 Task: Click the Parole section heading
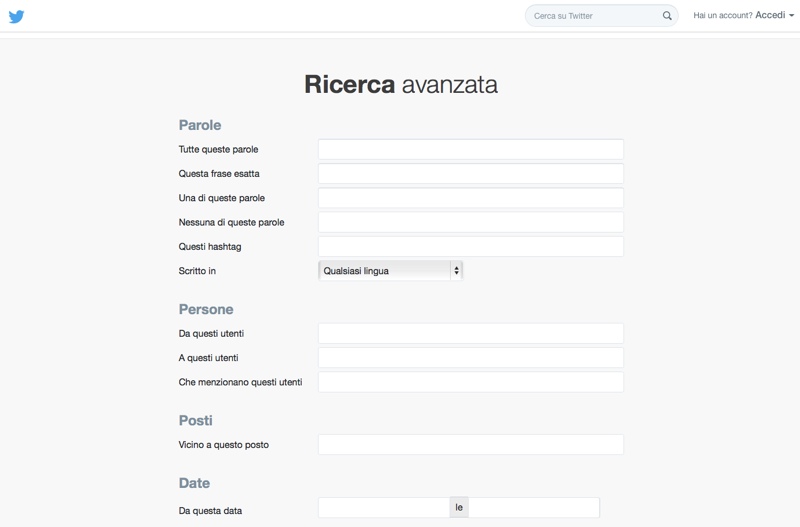[199, 125]
